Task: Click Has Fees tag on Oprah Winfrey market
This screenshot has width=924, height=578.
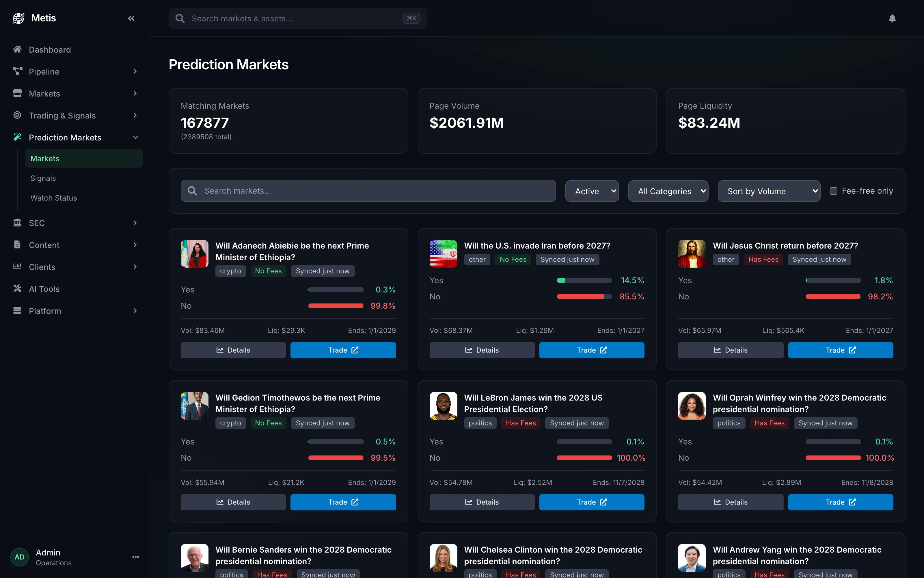Action: tap(769, 423)
